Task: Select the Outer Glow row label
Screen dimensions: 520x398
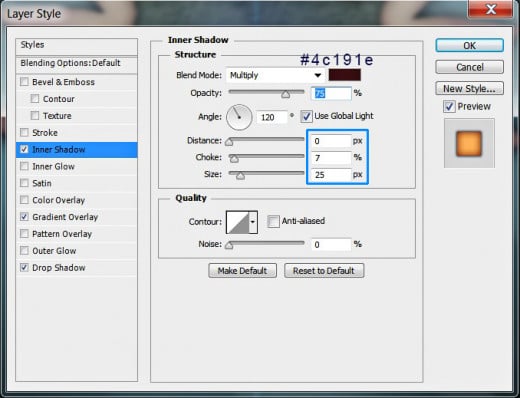Action: (54, 251)
